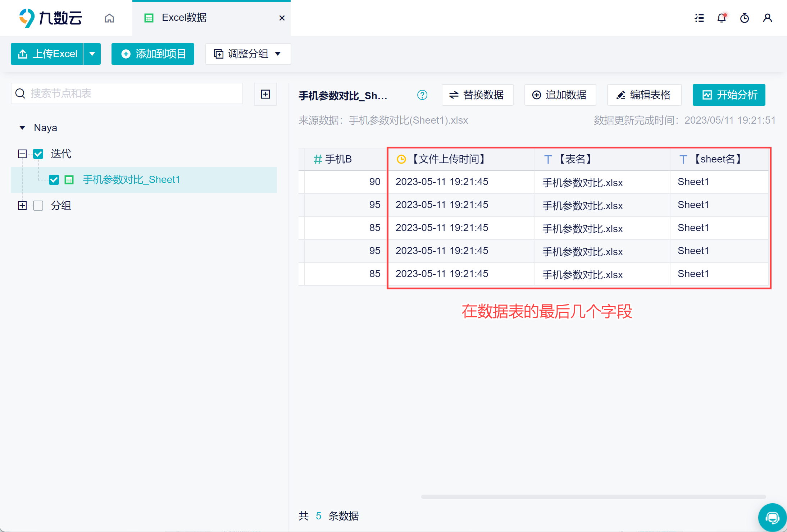787x532 pixels.
Task: Switch to the Excel数据 tab
Action: [x=184, y=18]
